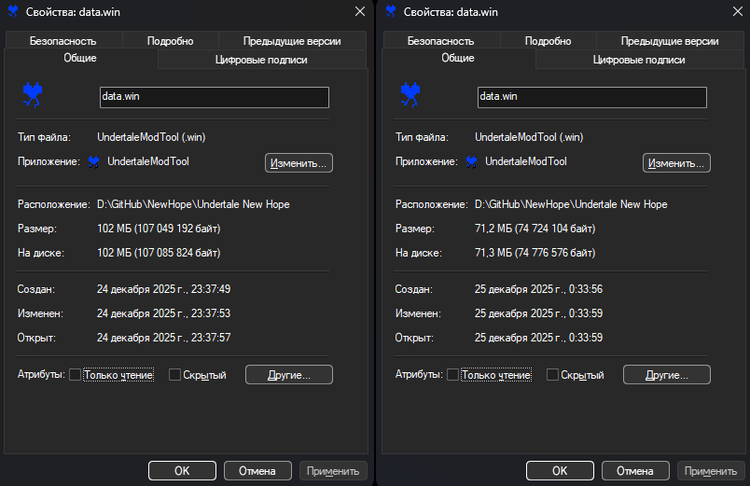Click the large data.win file icon in left dialog
The width and height of the screenshot is (750, 486).
[x=32, y=95]
